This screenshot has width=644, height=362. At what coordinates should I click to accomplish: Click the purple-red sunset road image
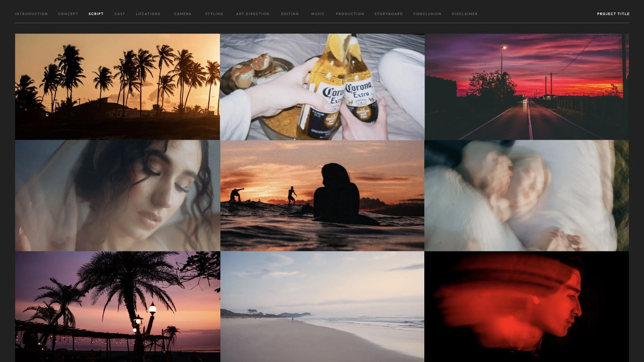coord(527,86)
